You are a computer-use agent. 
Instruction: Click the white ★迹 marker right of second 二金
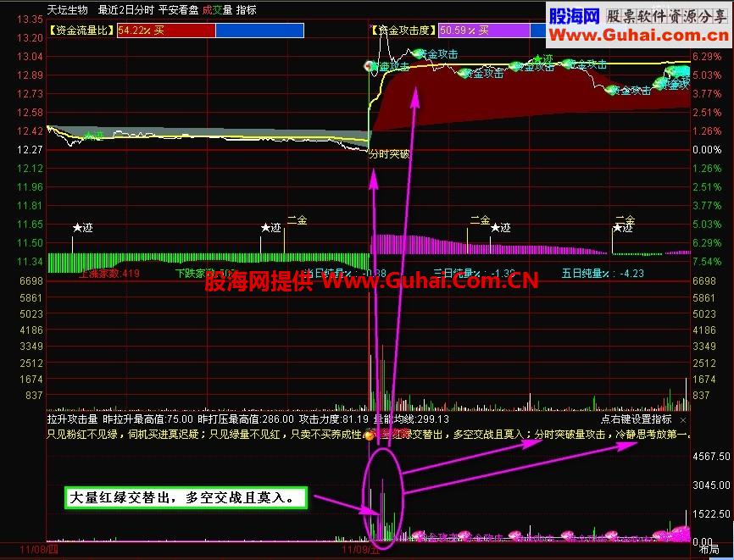click(x=500, y=228)
